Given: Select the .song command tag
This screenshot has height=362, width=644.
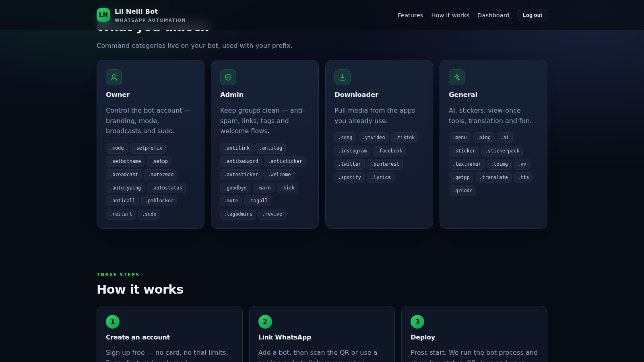Looking at the screenshot, I should pos(345,138).
